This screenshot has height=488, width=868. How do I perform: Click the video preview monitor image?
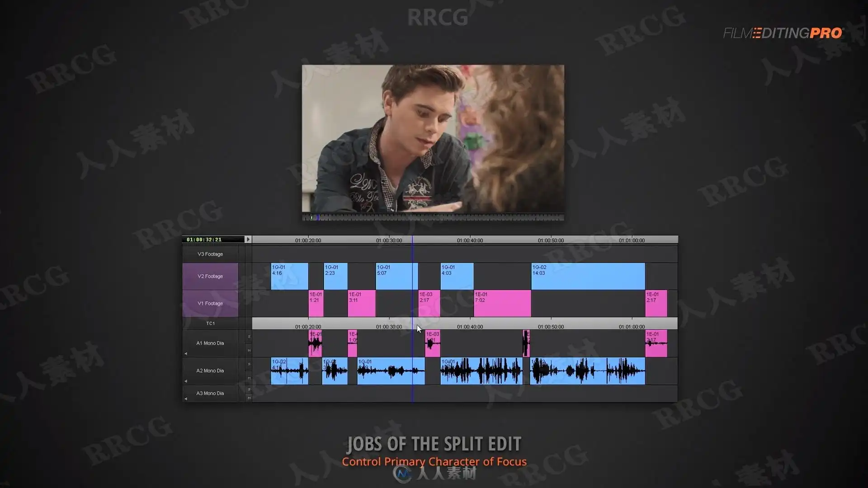coord(433,138)
